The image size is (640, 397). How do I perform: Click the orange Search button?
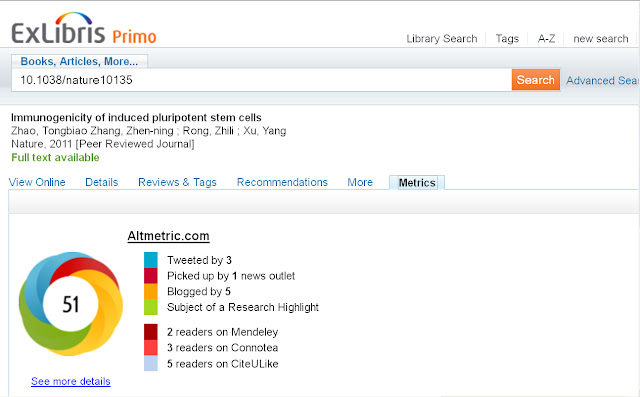click(536, 80)
